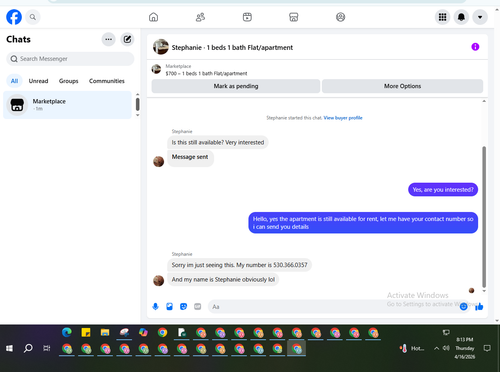Open Microsoft Edge from taskbar
500x372 pixels.
67,332
